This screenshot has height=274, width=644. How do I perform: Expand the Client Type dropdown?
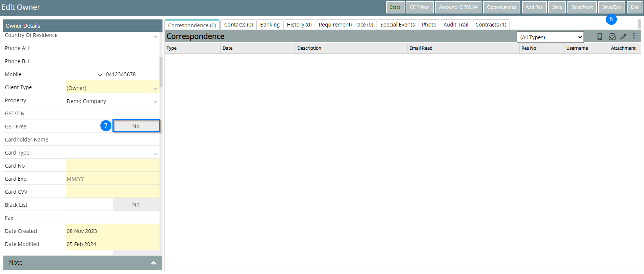tap(155, 88)
